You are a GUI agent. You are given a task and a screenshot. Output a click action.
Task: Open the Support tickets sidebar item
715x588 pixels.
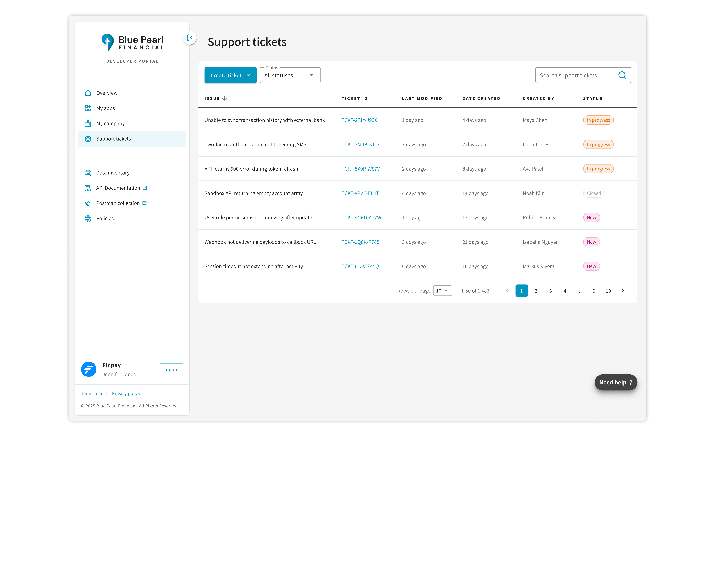point(114,139)
